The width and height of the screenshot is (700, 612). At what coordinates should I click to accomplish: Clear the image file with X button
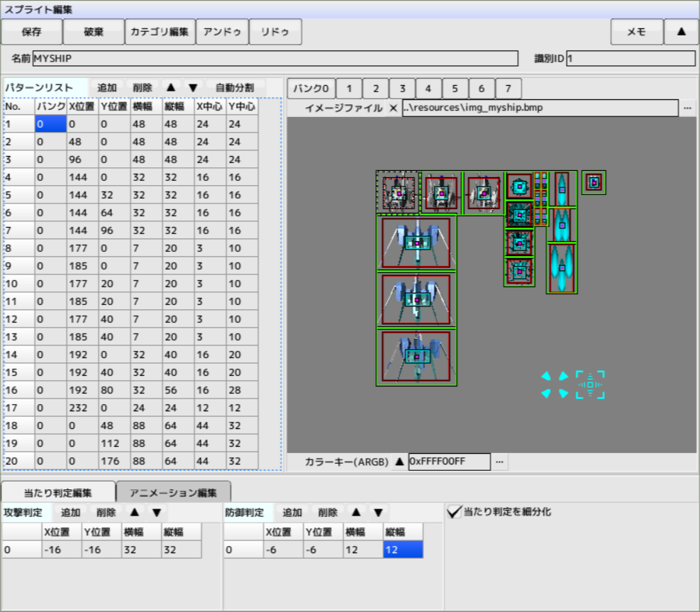(x=393, y=108)
